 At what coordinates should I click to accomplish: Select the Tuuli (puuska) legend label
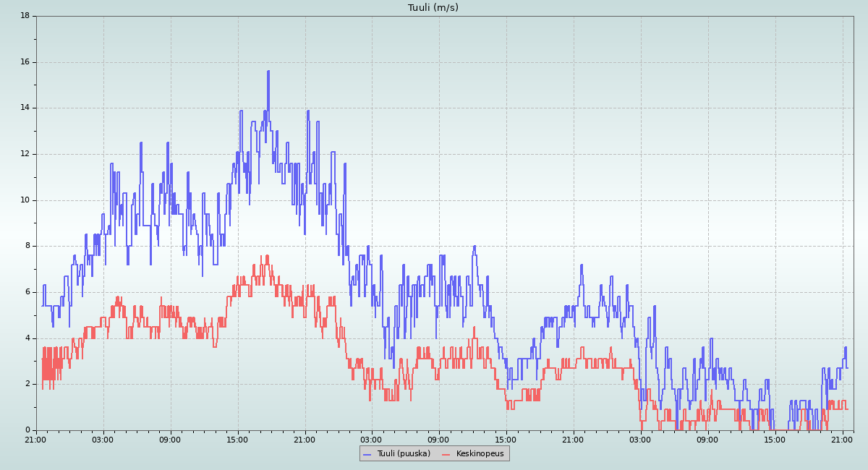click(x=403, y=453)
